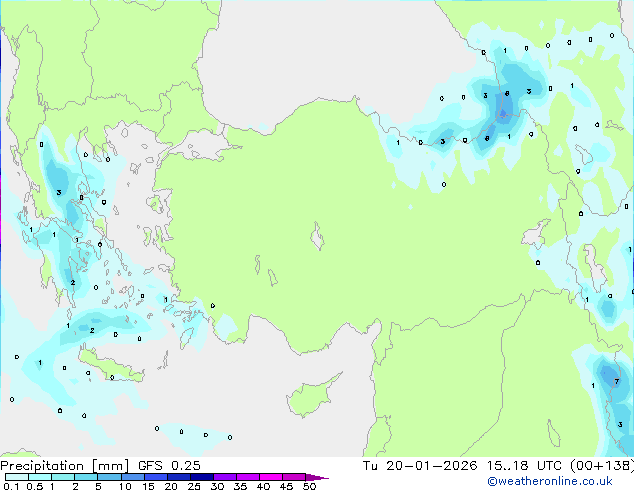Select the "GFS 0.25" model label
634x490 pixels.
coord(169,465)
